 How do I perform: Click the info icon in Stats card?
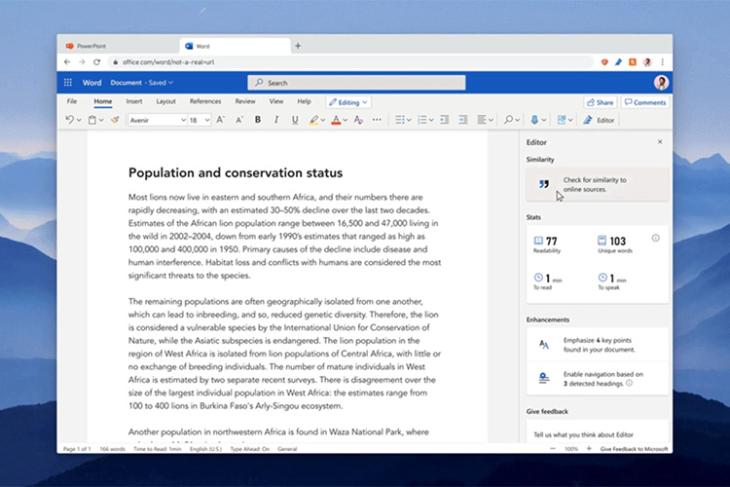click(656, 238)
